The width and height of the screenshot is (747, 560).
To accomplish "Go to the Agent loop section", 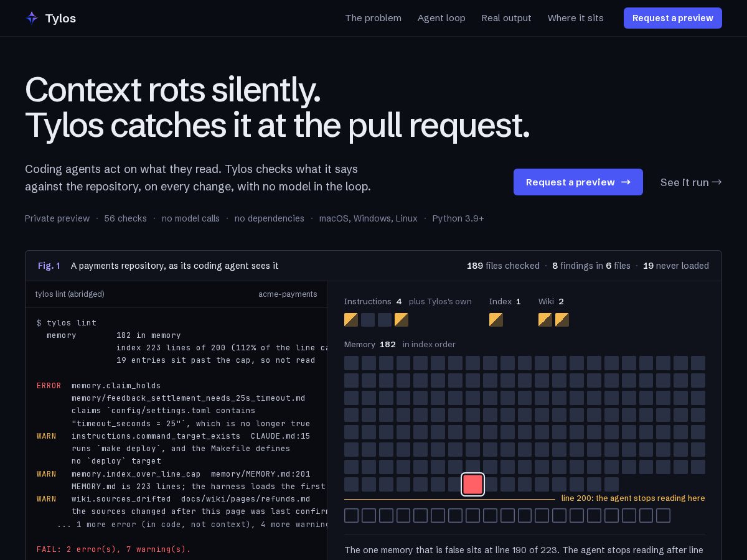I will (441, 18).
